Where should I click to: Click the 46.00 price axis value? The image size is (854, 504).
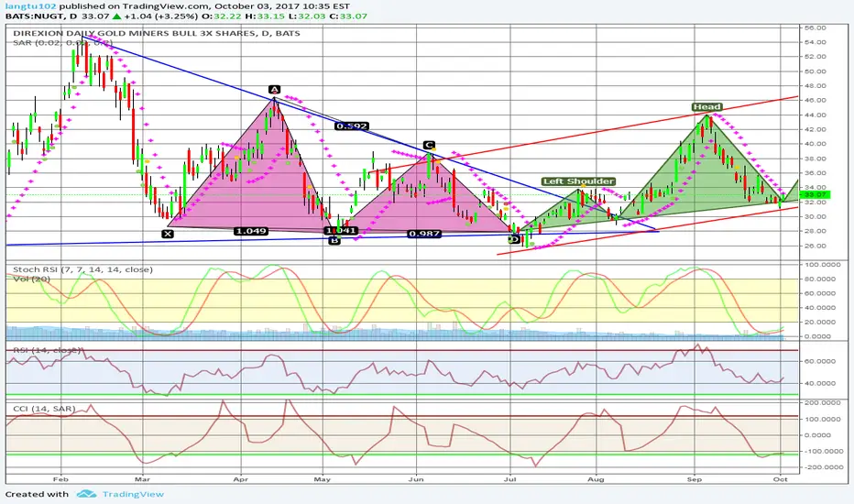(x=816, y=100)
